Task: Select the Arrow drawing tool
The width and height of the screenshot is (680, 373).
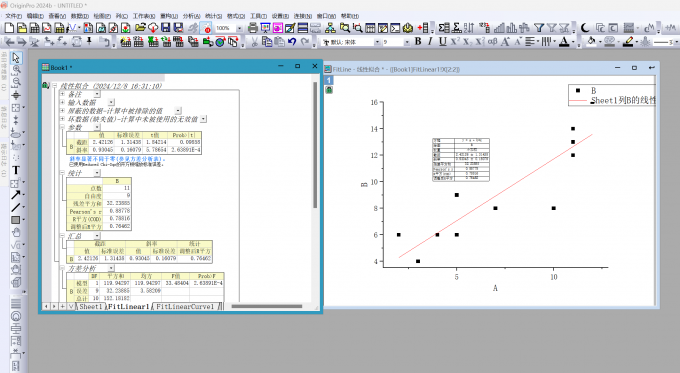Action: pos(16,195)
